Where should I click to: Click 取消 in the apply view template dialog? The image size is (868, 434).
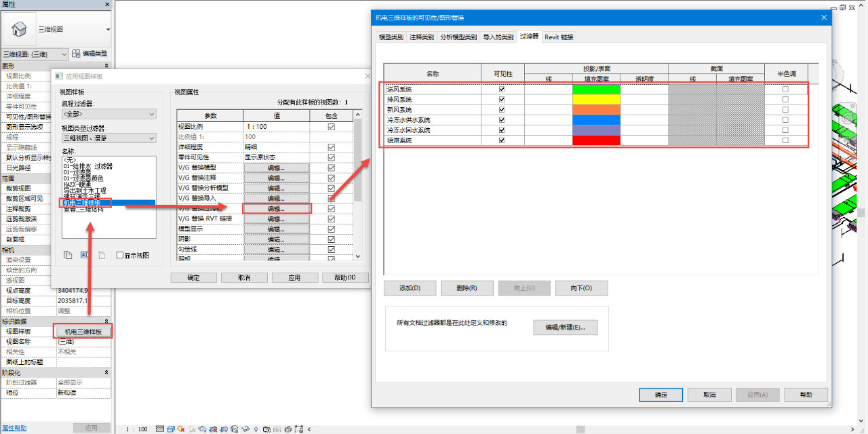(x=244, y=278)
